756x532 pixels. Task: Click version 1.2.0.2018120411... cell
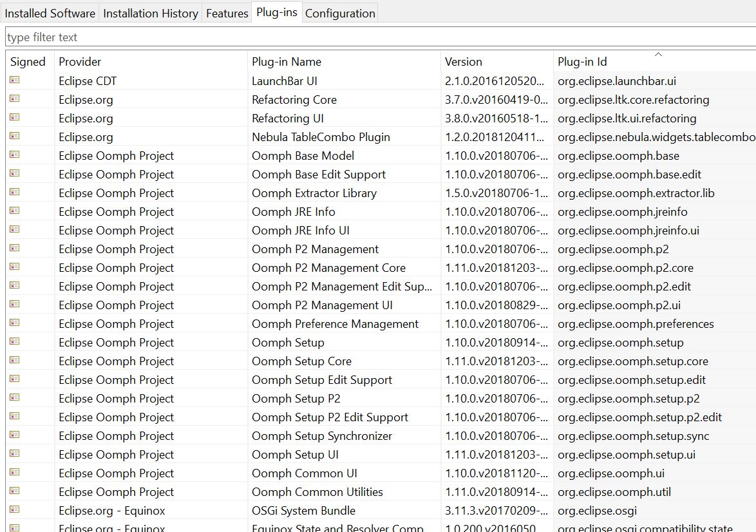pyautogui.click(x=494, y=137)
